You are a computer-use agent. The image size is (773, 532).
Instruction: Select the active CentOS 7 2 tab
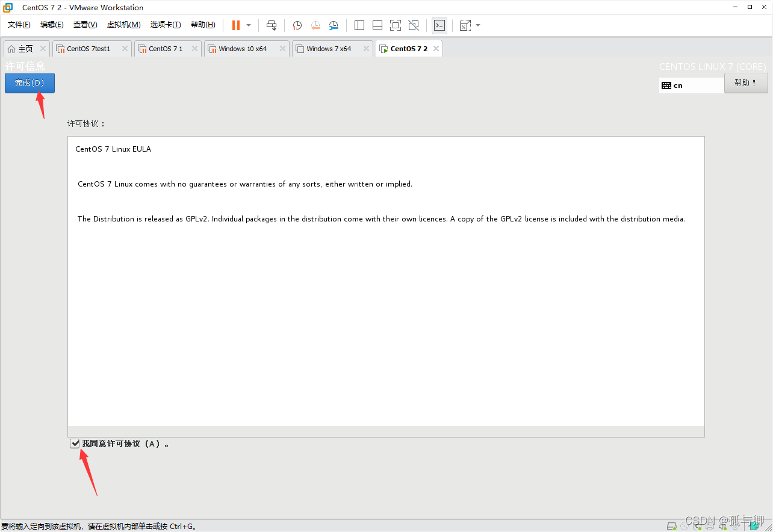409,49
